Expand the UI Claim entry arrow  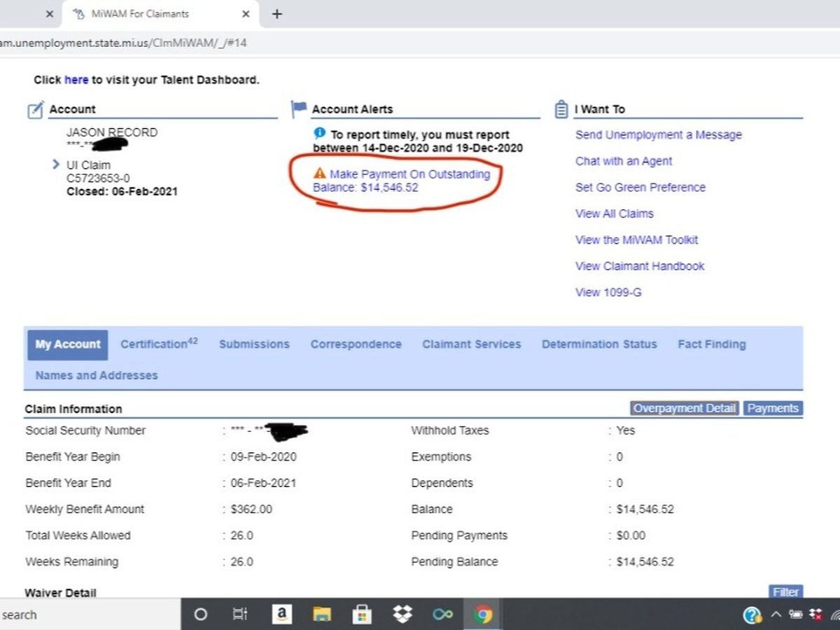[56, 165]
